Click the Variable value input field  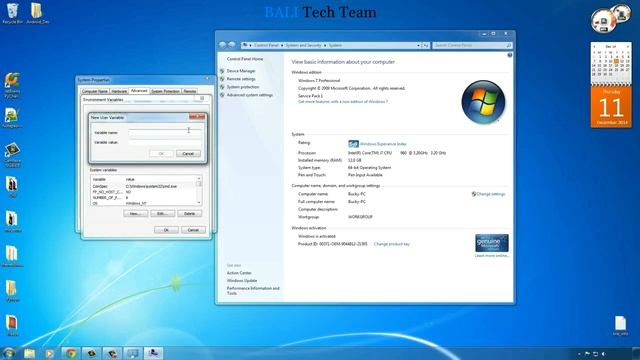pos(164,142)
